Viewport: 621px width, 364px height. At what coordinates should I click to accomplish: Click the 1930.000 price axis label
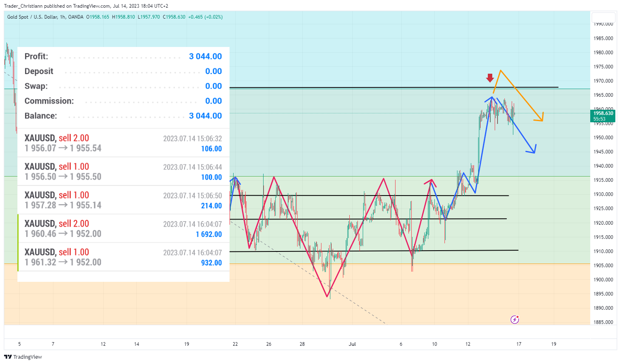(603, 194)
